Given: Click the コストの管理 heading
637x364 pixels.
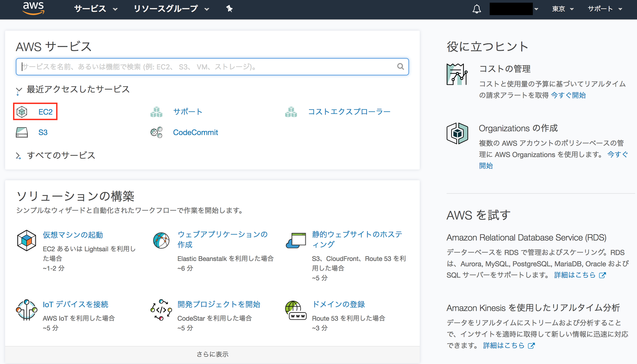Looking at the screenshot, I should tap(505, 69).
